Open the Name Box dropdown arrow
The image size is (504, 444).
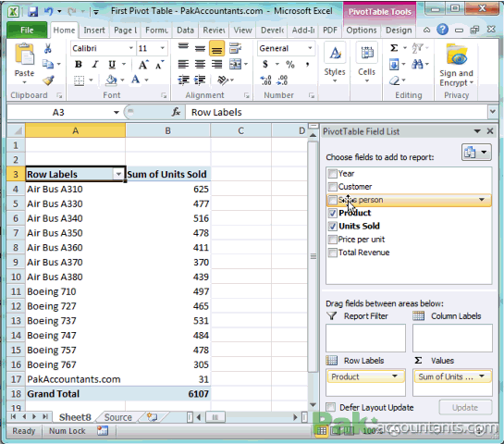point(116,112)
